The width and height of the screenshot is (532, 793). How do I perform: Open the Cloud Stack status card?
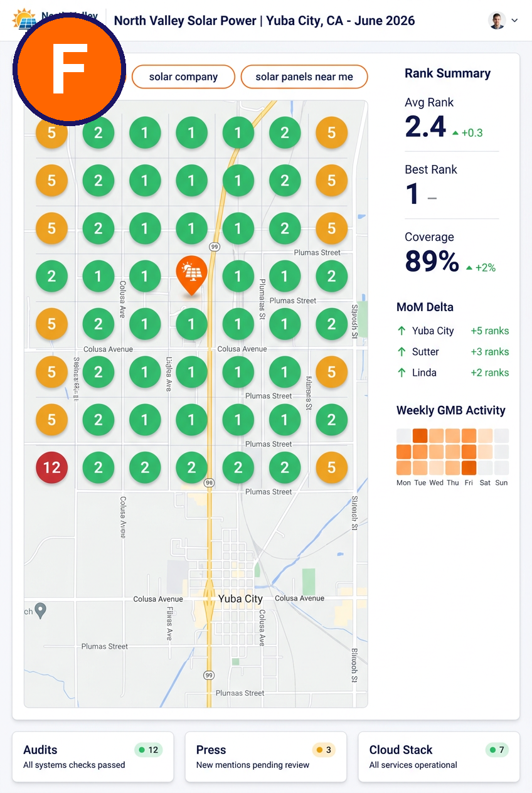point(439,757)
